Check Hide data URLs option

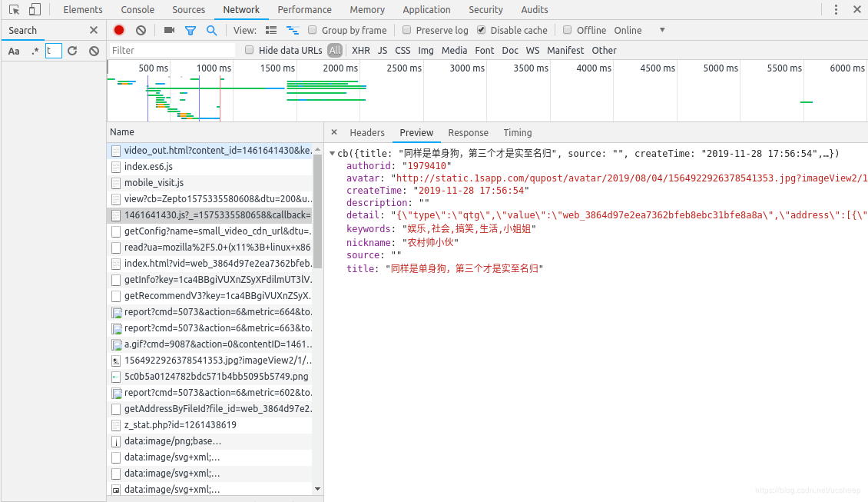point(249,50)
